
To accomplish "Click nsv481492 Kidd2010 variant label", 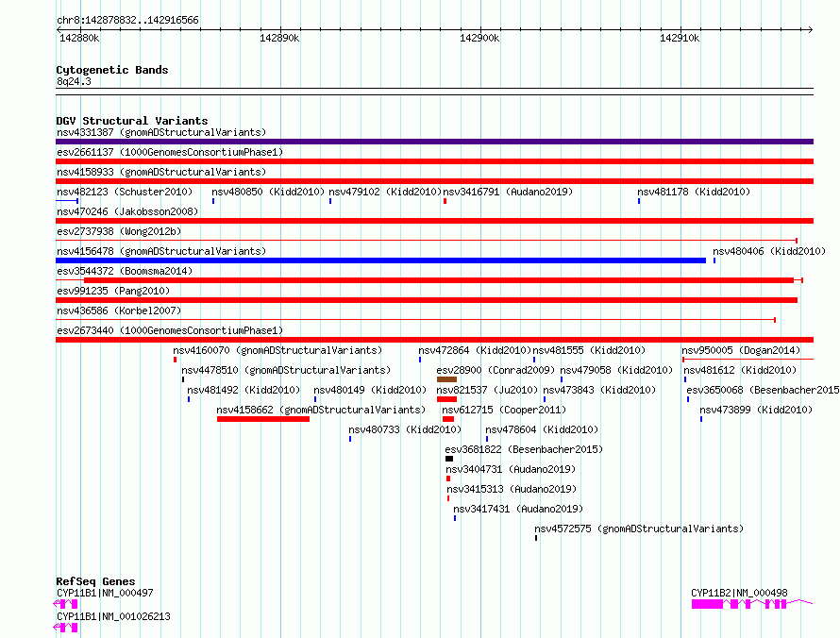I will tap(244, 390).
